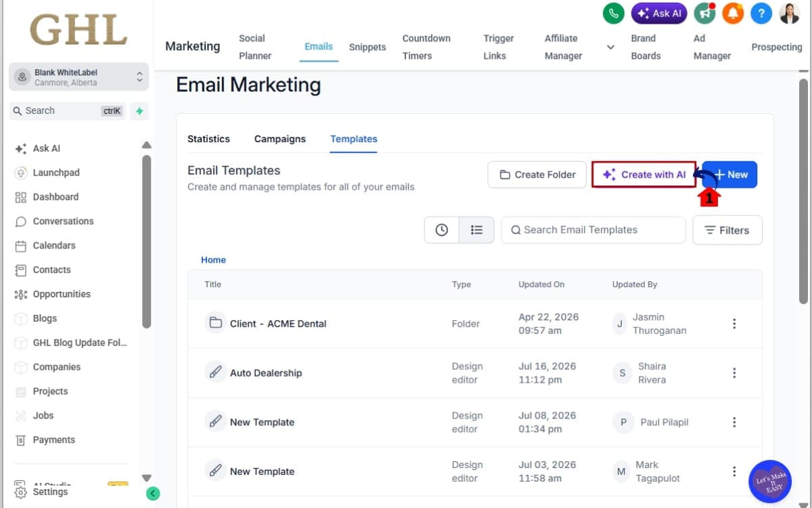This screenshot has width=812, height=508.
Task: Open the Social Planner tab
Action: click(x=255, y=47)
